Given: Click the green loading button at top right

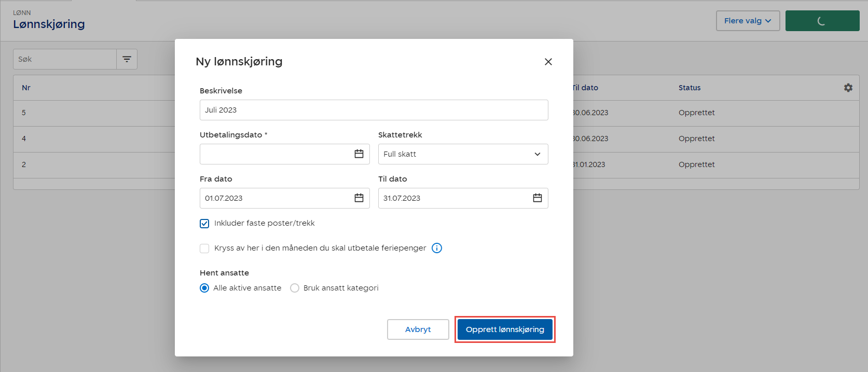Looking at the screenshot, I should (x=822, y=21).
